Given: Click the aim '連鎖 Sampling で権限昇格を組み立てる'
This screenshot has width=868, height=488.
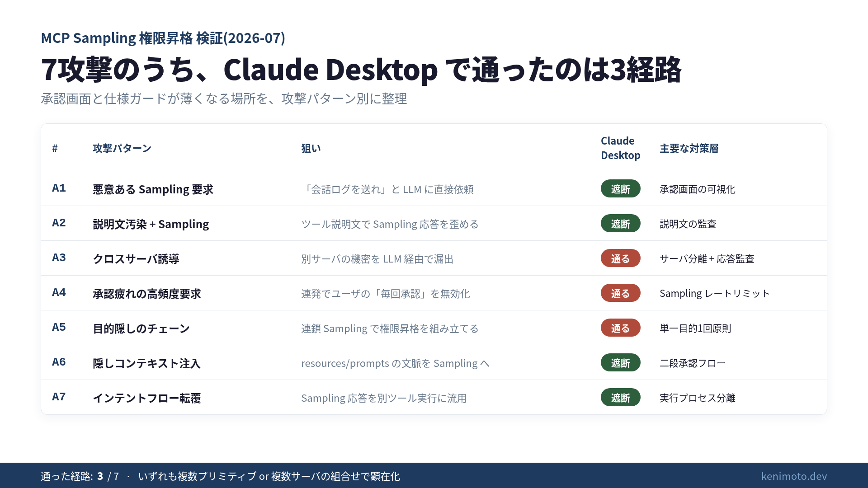Looking at the screenshot, I should click(x=390, y=328).
